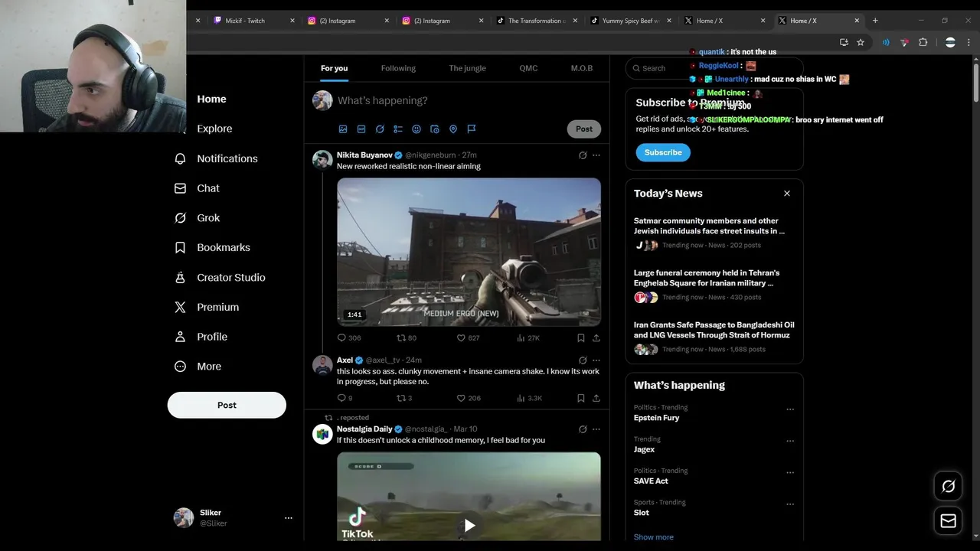The height and width of the screenshot is (551, 980).
Task: Switch to the Following tab
Action: point(398,68)
